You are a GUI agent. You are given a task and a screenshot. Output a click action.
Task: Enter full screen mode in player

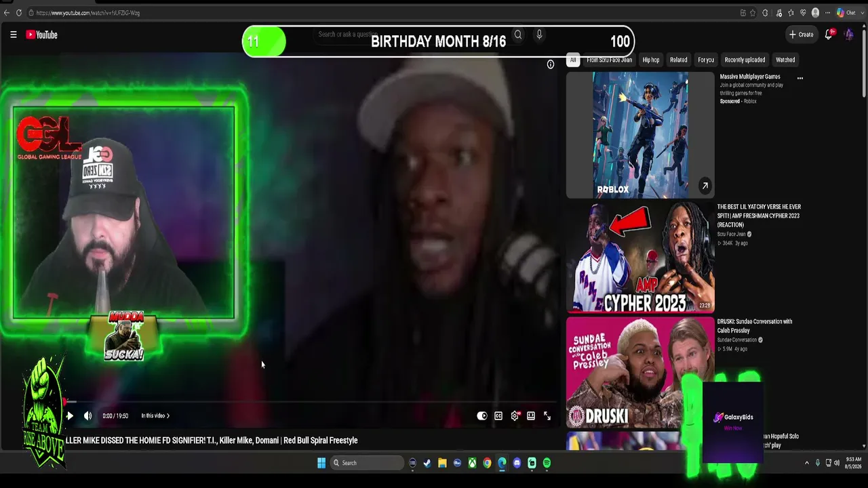click(547, 415)
